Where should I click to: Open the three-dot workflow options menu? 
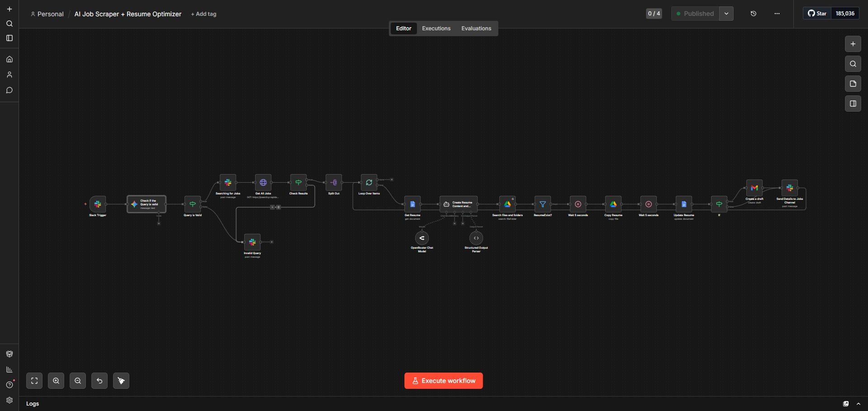(x=777, y=14)
